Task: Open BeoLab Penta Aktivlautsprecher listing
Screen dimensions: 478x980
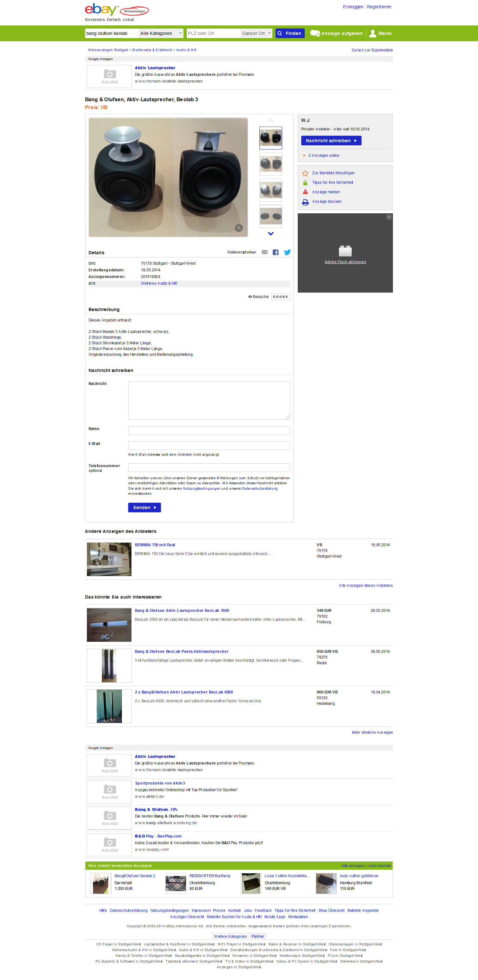Action: point(182,652)
